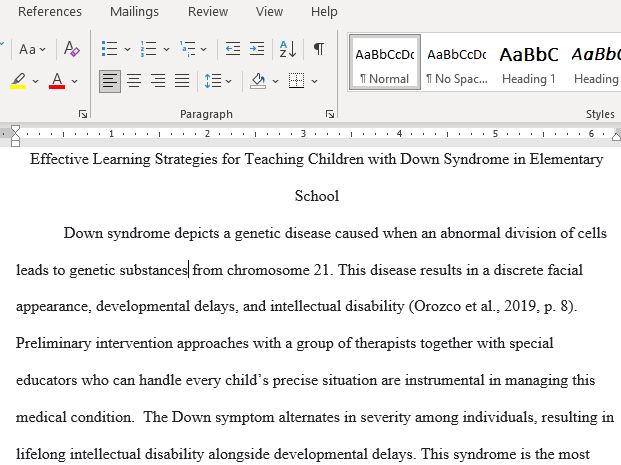Viewport: 621px width, 465px height.
Task: Switch to the View tab
Action: tap(269, 11)
